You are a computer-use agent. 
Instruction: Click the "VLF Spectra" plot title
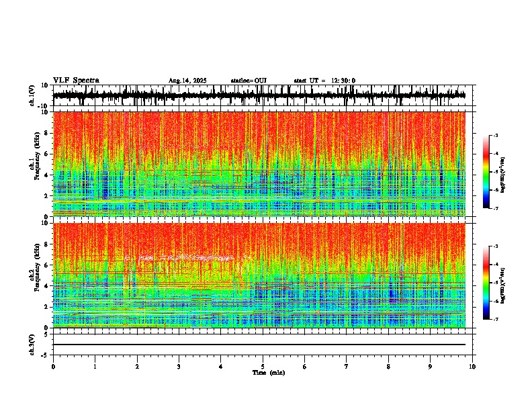(x=76, y=81)
